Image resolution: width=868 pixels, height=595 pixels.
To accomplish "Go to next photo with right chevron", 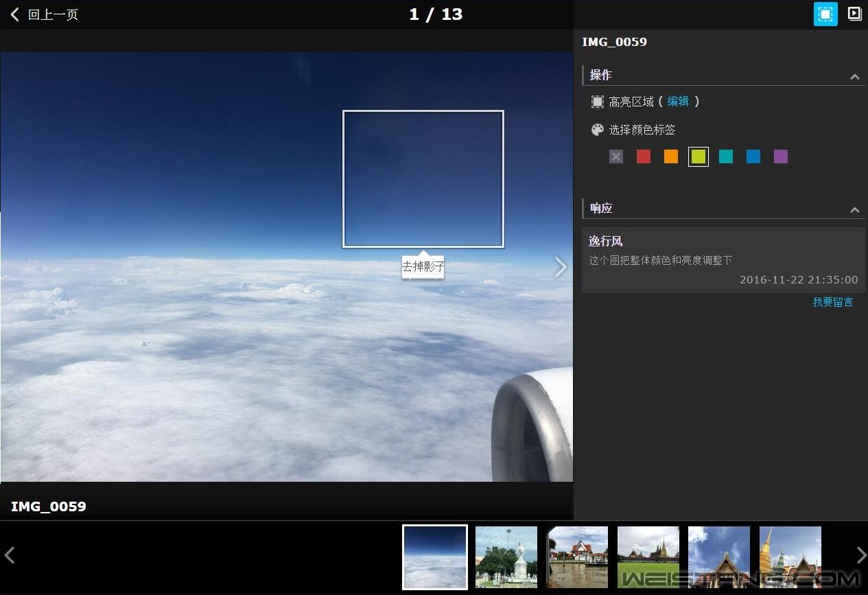I will [561, 267].
